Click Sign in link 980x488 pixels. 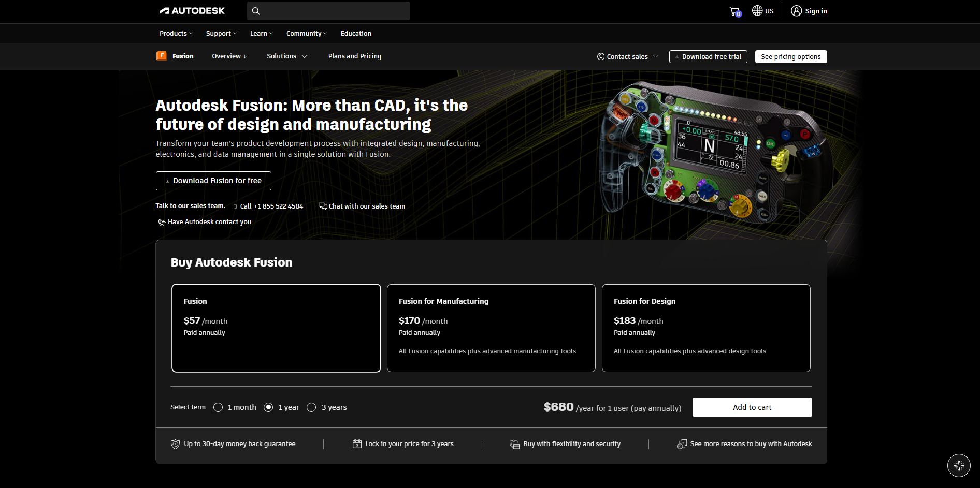816,11
